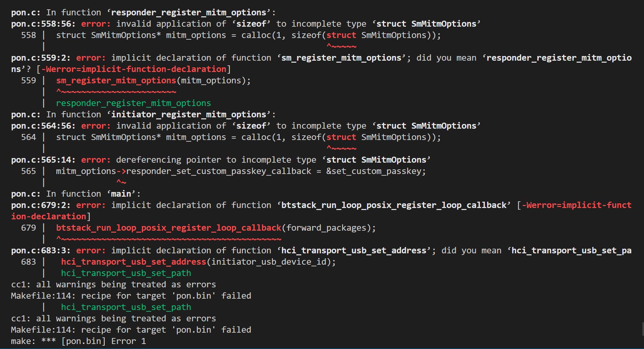
Task: Click 'mitm_options' argument in line 559 call
Action: (211, 81)
